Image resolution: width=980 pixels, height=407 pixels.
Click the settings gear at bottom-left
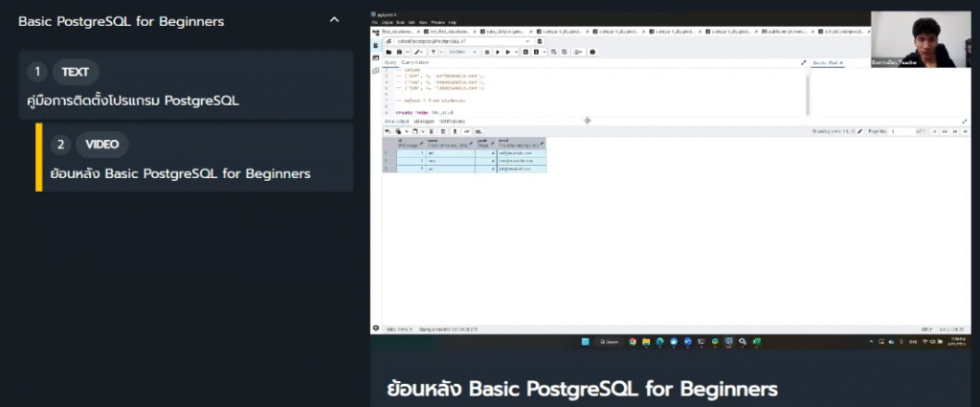pyautogui.click(x=375, y=328)
